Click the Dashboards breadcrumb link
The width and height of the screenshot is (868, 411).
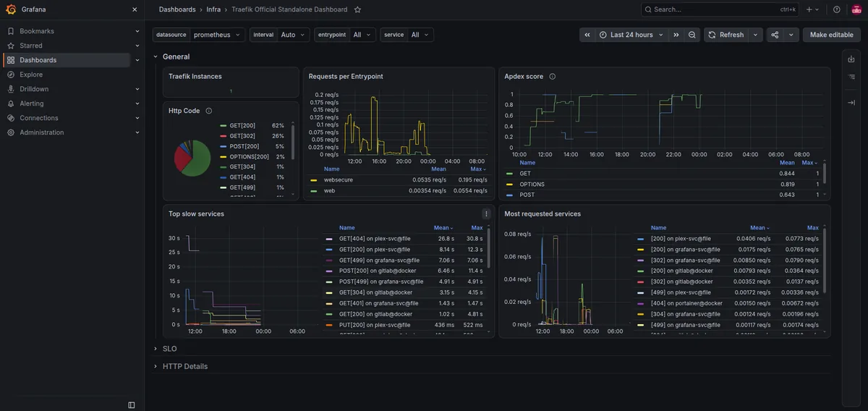177,9
